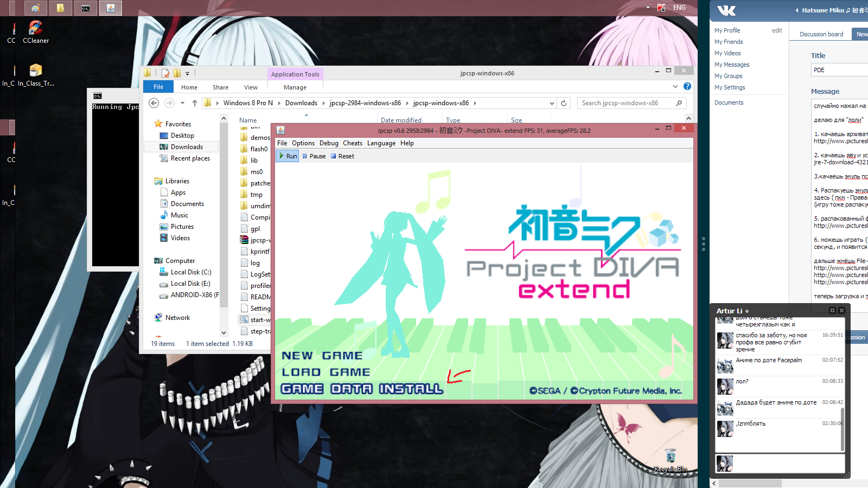The image size is (868, 488).
Task: Refresh the jpcsp-windows-x86 folder
Action: [564, 103]
